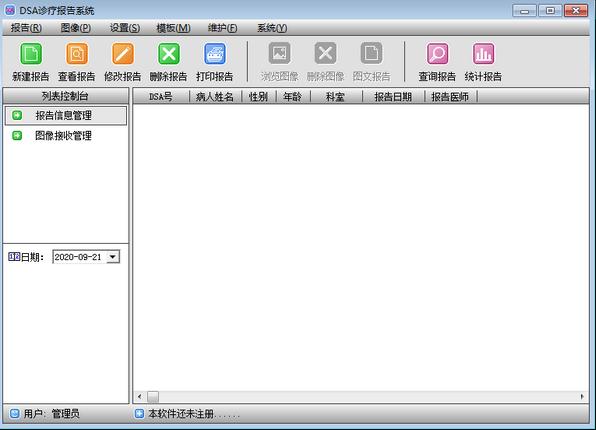Click the 打印报告 (print report) icon
This screenshot has height=430, width=596.
[x=215, y=54]
